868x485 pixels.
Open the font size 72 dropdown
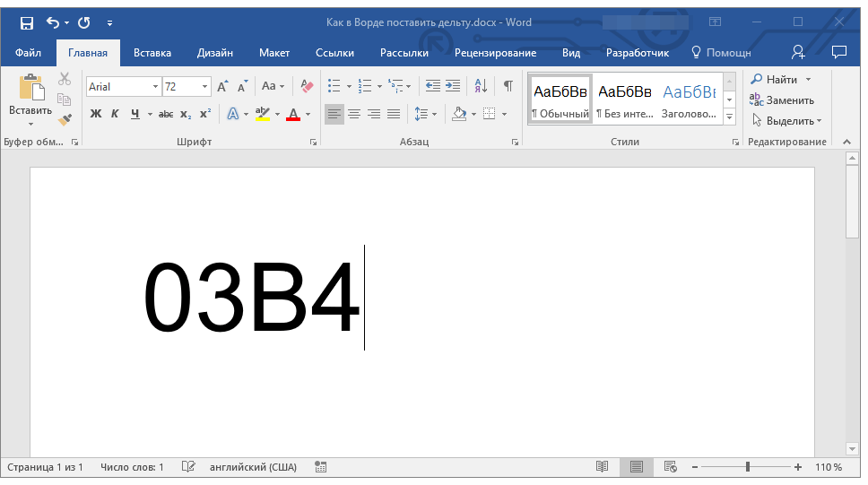tap(205, 87)
